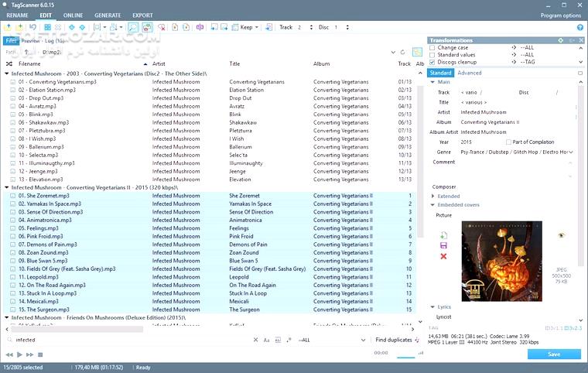Toggle the magnifier filter icon in toolbar

133,27
